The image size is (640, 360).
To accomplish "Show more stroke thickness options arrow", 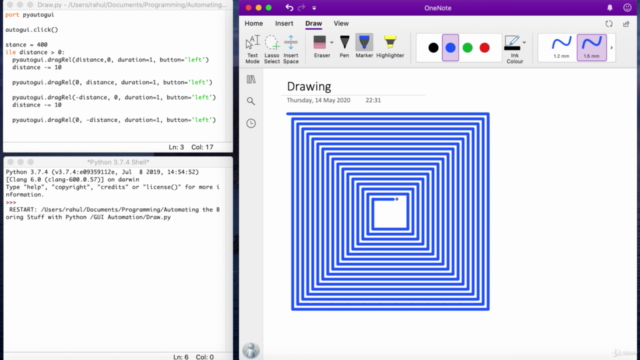I will (611, 48).
